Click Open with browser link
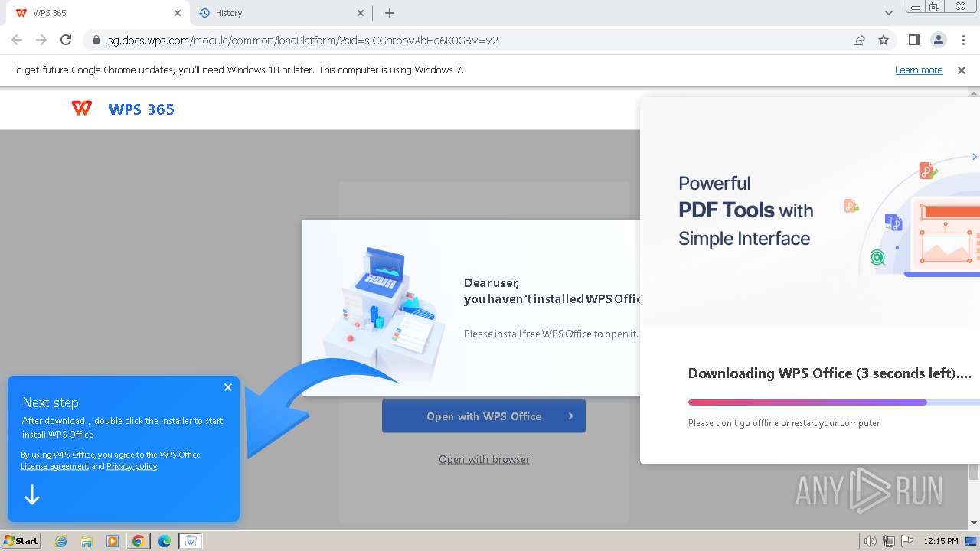This screenshot has width=980, height=551. tap(484, 459)
